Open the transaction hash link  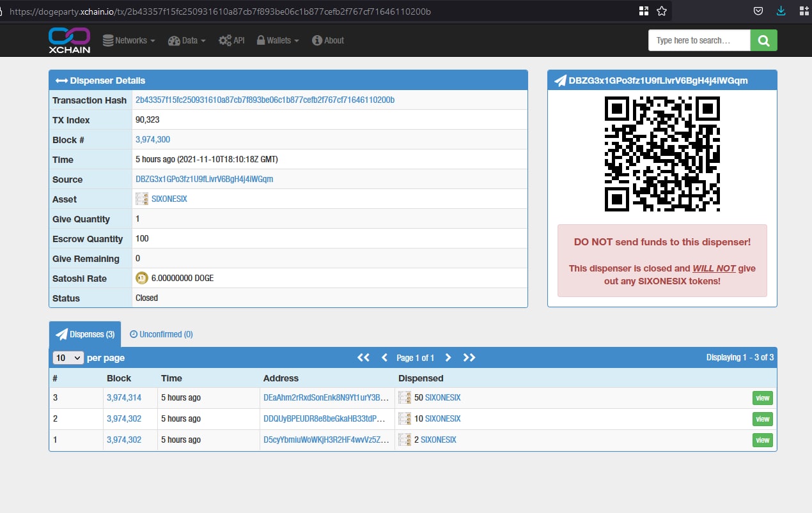click(265, 100)
